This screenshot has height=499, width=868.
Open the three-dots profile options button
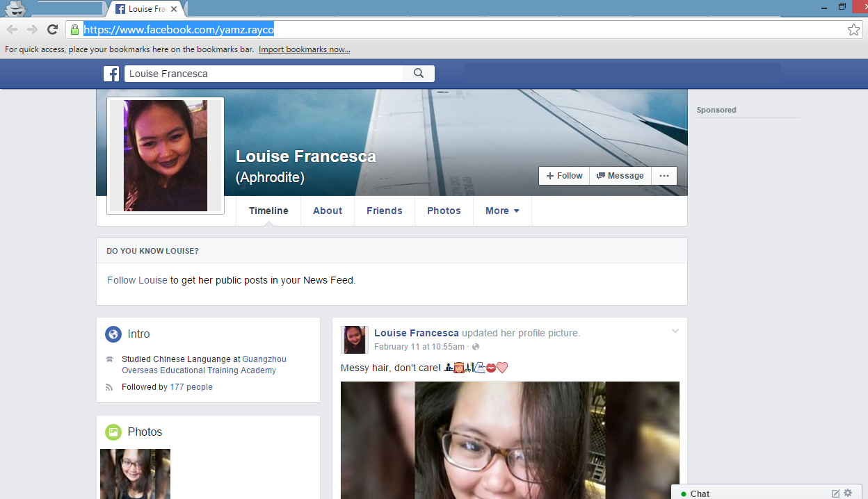coord(664,176)
